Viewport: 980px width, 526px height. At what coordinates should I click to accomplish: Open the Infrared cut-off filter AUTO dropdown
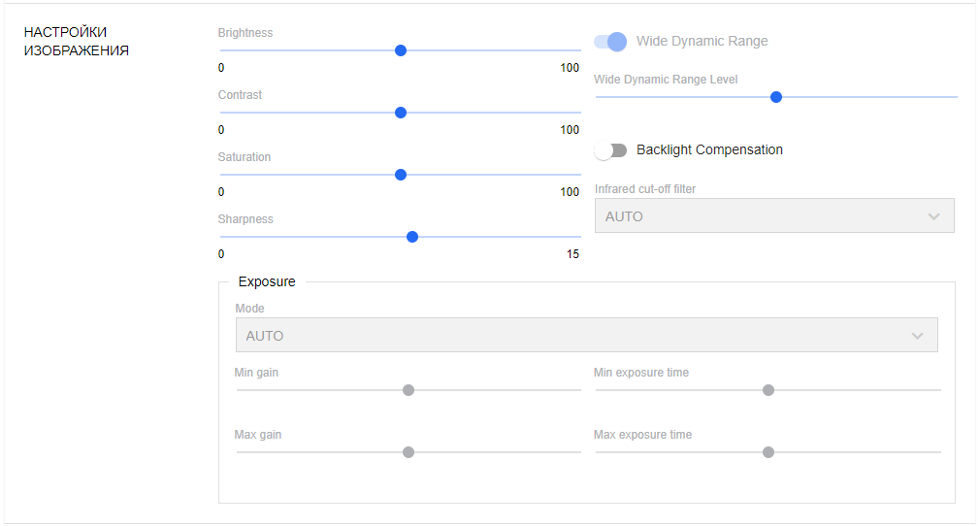773,216
